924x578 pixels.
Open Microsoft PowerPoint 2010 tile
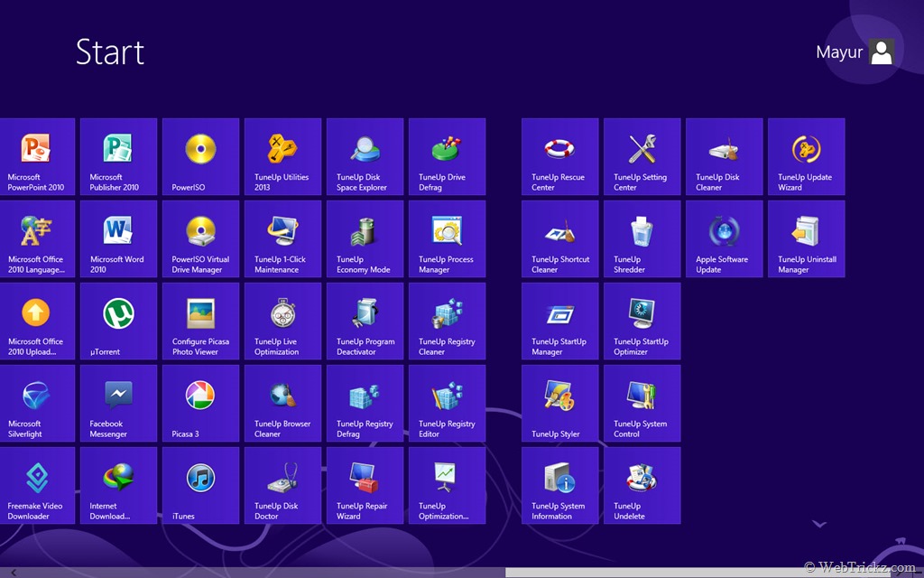[37, 156]
